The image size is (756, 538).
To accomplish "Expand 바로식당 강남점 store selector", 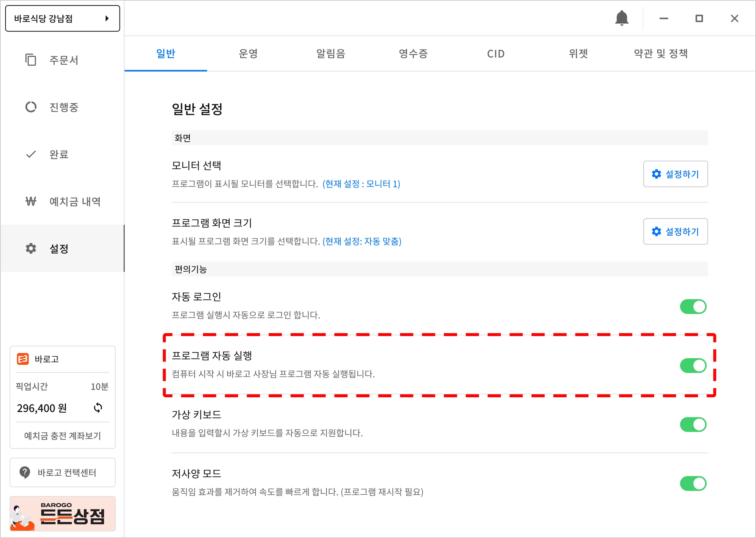I will [63, 18].
